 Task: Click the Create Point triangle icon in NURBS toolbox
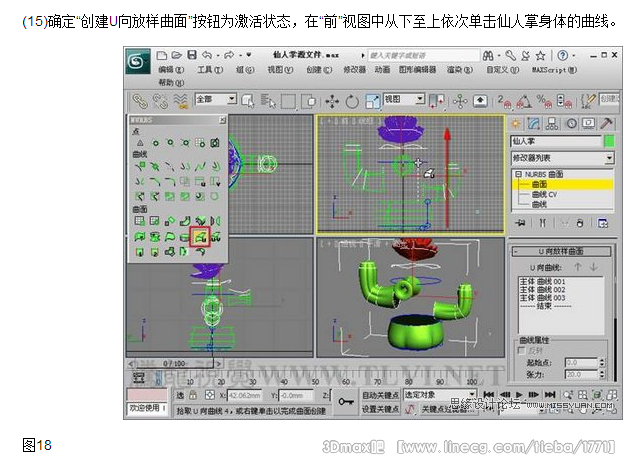click(x=140, y=143)
